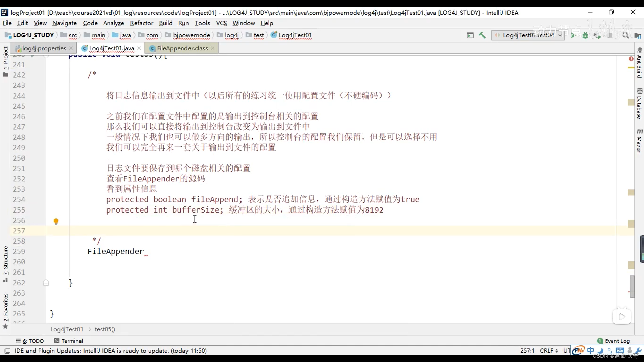Run the Log4jTest01.test04 configuration
The image size is (644, 362).
[x=573, y=35]
